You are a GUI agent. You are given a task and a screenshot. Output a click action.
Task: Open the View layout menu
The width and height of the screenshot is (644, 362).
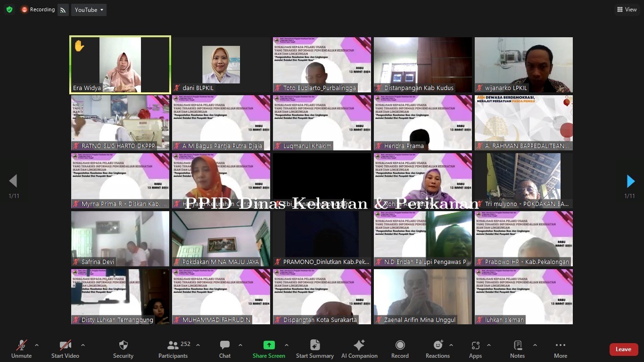pyautogui.click(x=627, y=9)
